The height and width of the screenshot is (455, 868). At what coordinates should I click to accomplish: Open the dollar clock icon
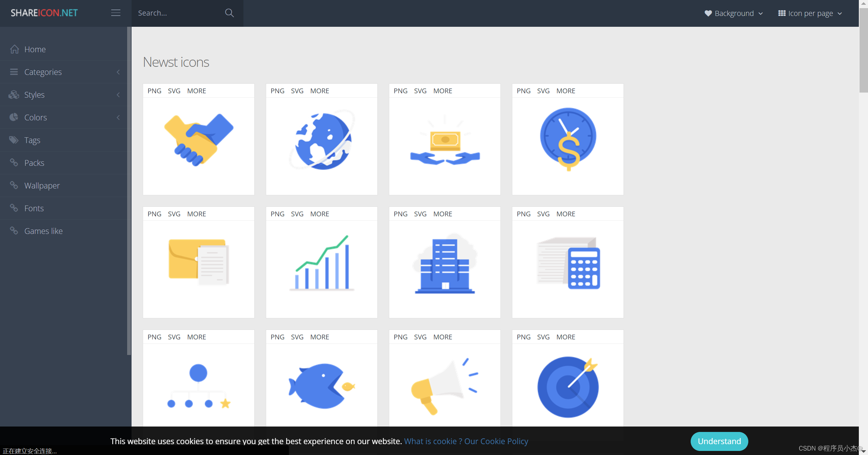click(568, 139)
